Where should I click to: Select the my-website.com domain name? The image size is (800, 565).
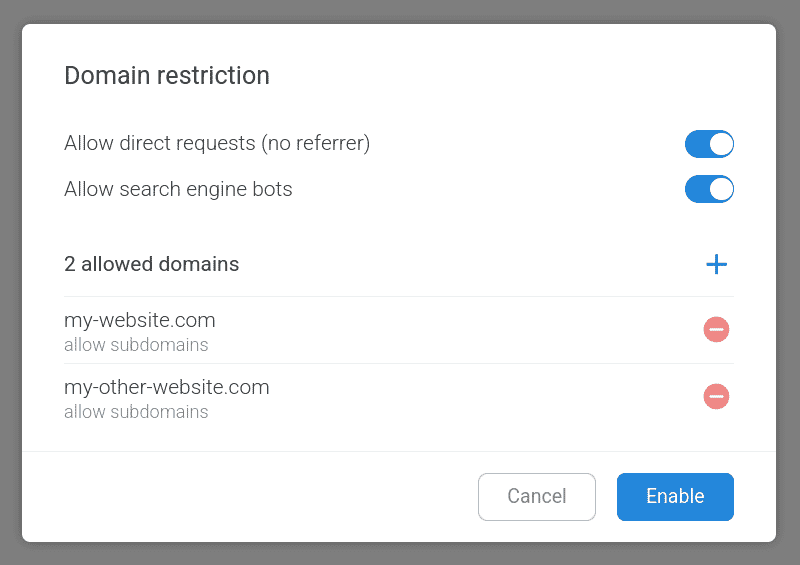pyautogui.click(x=140, y=321)
